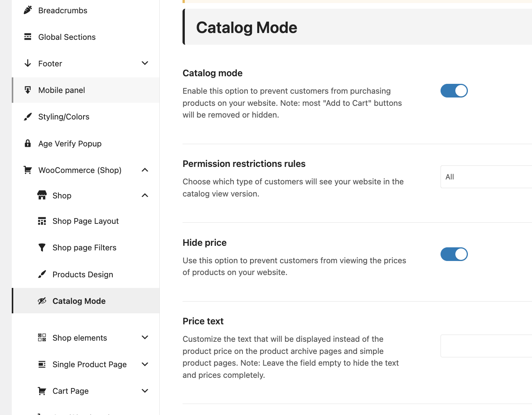The height and width of the screenshot is (415, 532).
Task: Expand the Single Product Page chevron
Action: [145, 364]
